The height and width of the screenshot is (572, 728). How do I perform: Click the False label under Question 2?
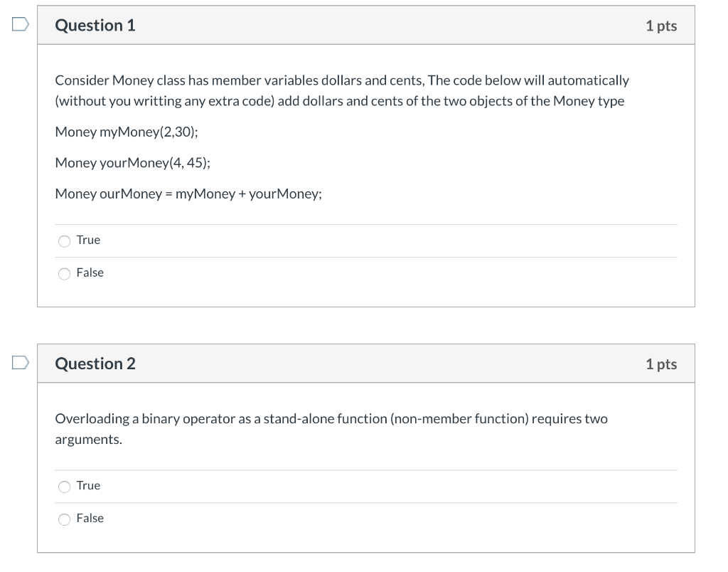pos(90,518)
